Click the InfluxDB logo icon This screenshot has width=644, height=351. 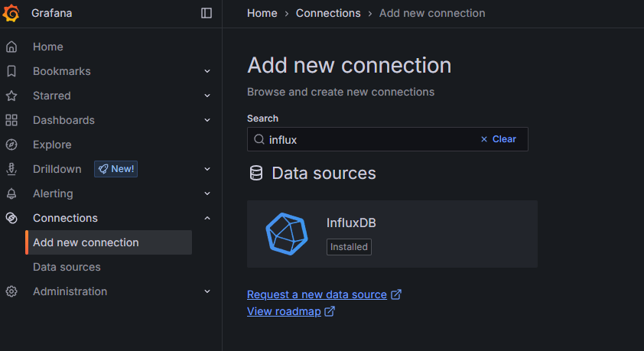(x=287, y=234)
